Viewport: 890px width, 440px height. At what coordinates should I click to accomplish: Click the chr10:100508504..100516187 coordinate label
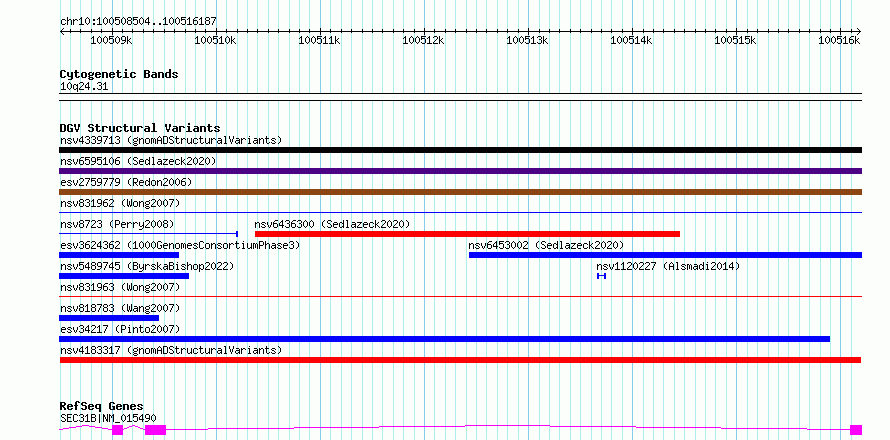[138, 22]
